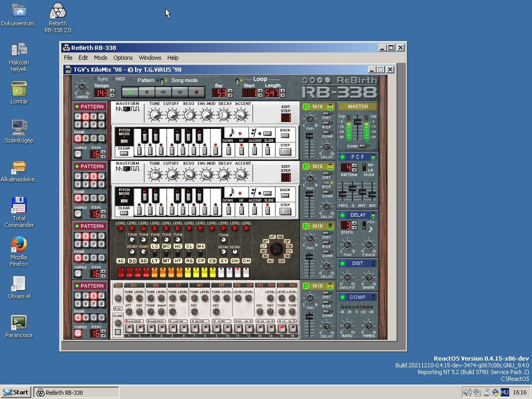This screenshot has height=399, width=532.
Task: Click BACK on the first 303 synth
Action: pyautogui.click(x=285, y=136)
